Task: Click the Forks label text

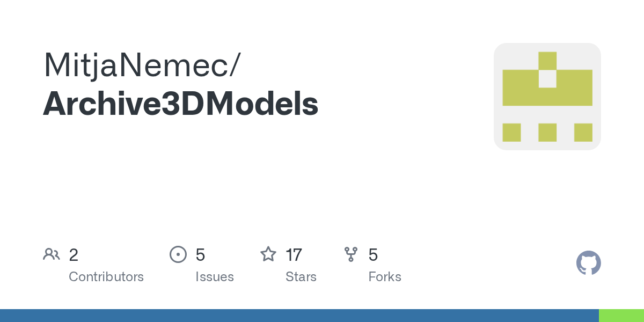Action: tap(385, 277)
